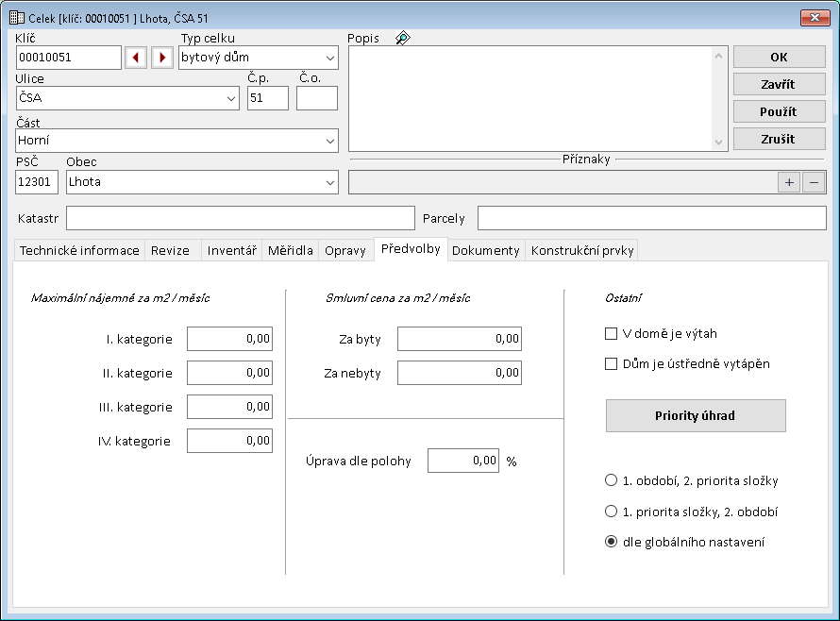Open the Dokumenty tab
This screenshot has width=840, height=621.
[x=485, y=250]
